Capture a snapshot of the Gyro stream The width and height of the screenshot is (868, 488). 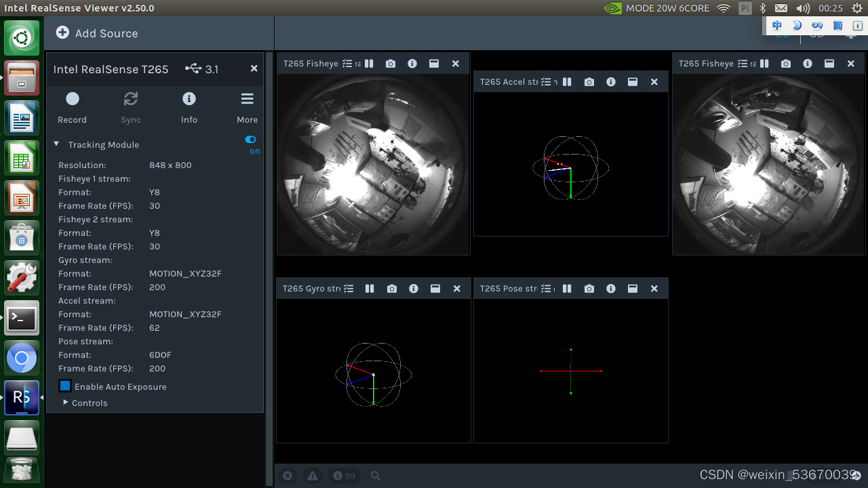(x=392, y=288)
